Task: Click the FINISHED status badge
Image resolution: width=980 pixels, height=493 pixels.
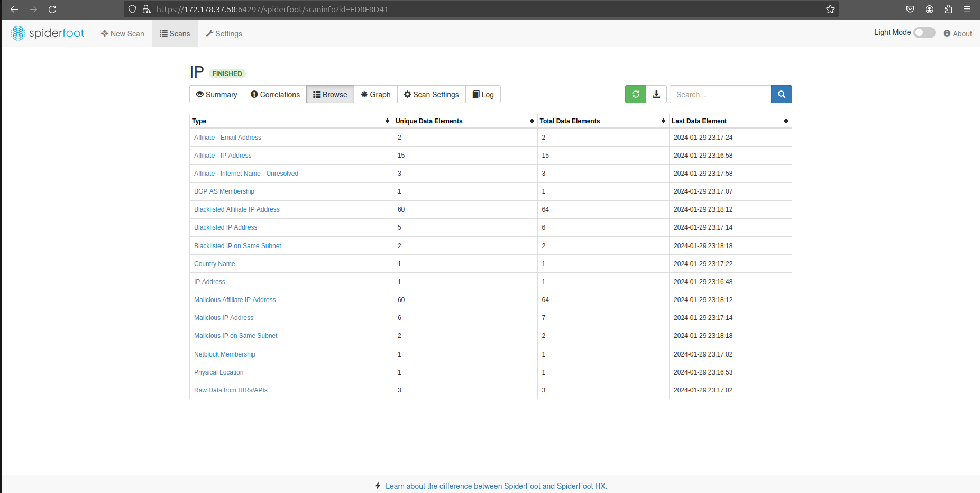Action: tap(227, 74)
